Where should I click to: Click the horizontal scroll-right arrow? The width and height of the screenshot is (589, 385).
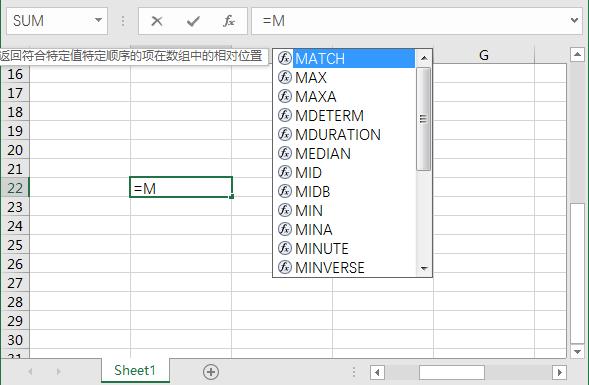pyautogui.click(x=559, y=373)
